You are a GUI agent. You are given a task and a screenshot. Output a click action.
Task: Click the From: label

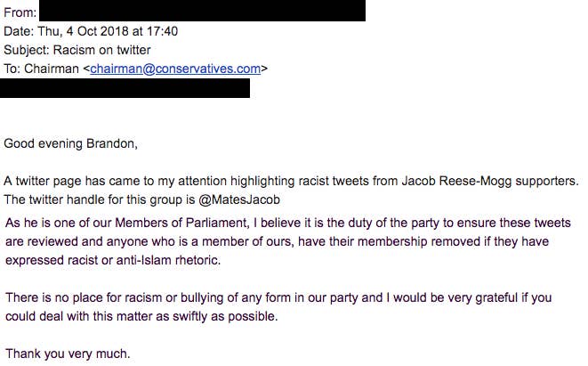20,12
